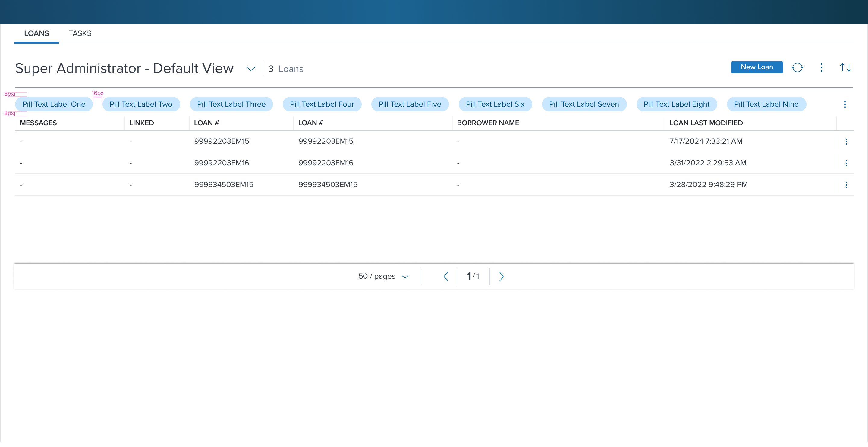Expand the Default View dropdown chevron
The width and height of the screenshot is (868, 447).
click(250, 69)
